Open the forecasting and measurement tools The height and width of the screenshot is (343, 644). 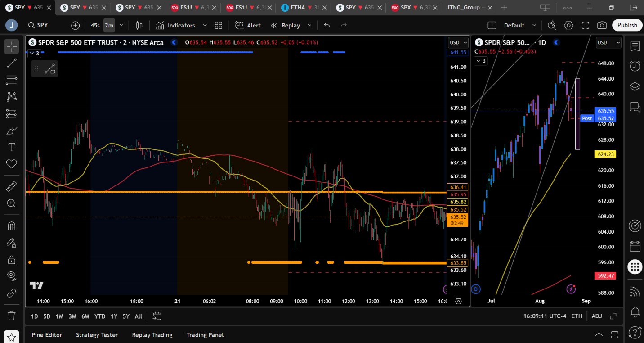point(12,114)
